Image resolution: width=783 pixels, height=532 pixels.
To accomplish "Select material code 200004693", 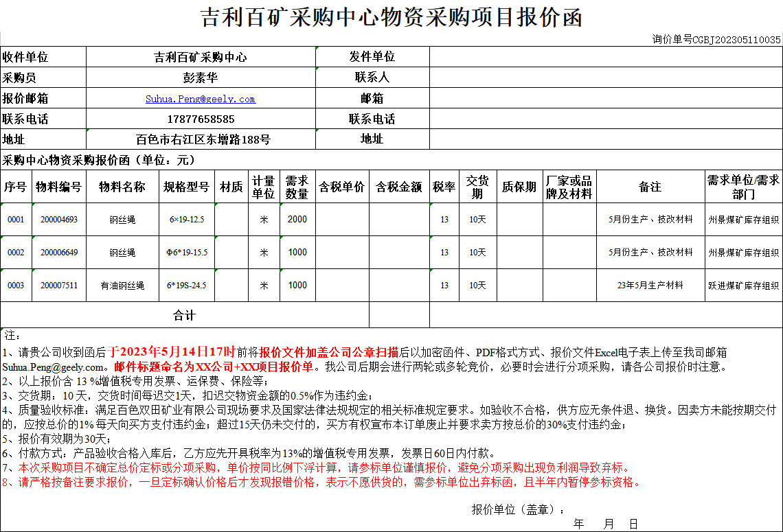I will tap(59, 220).
